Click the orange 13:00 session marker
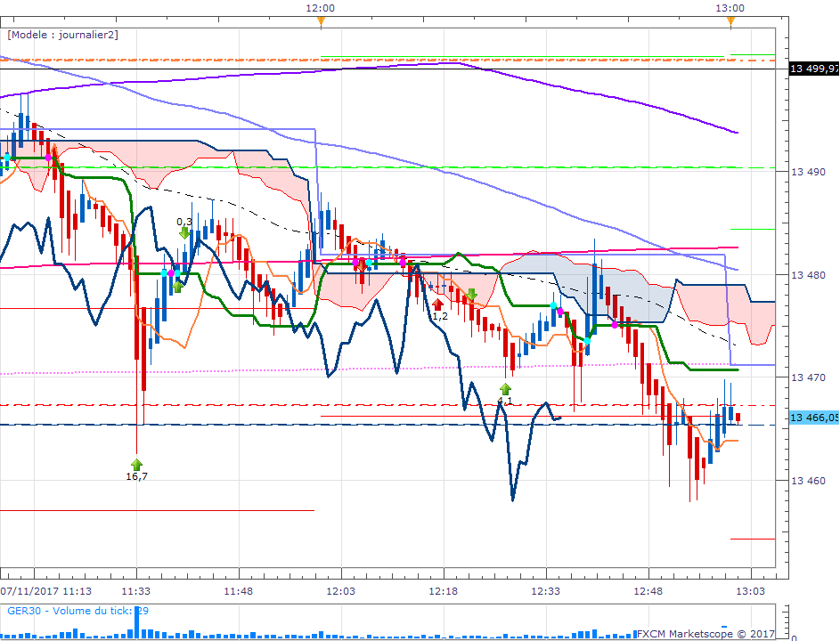840x641 pixels. (x=730, y=21)
